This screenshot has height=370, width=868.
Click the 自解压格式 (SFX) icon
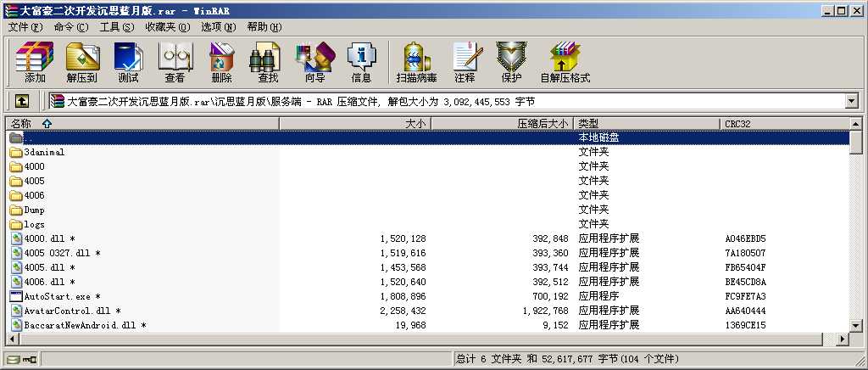(x=565, y=62)
